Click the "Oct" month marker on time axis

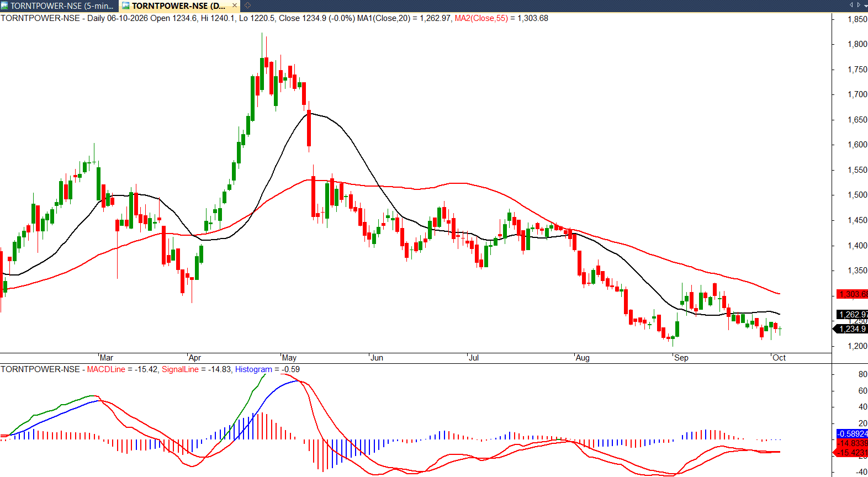pyautogui.click(x=779, y=358)
